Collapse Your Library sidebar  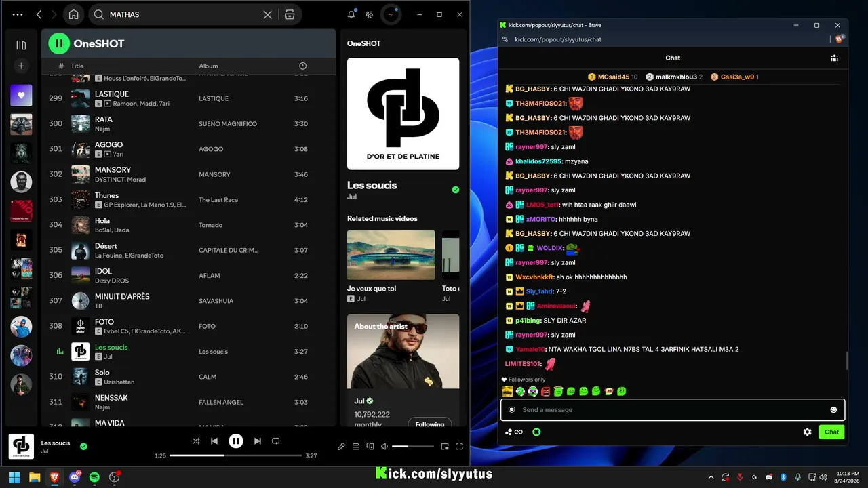[21, 45]
